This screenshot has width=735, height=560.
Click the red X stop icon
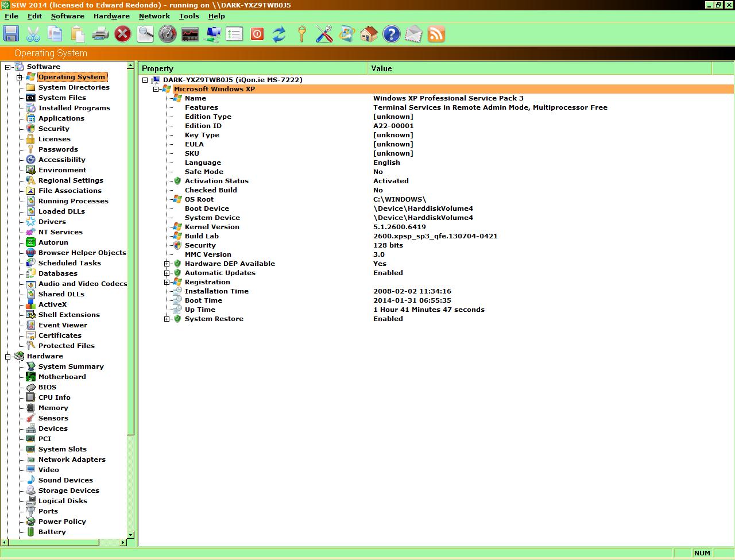(123, 34)
